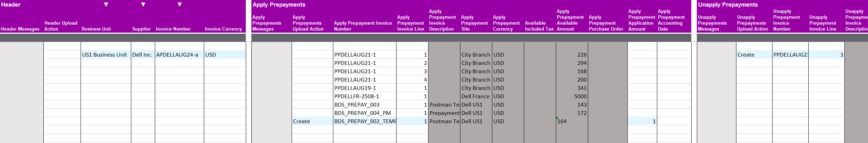The height and width of the screenshot is (143, 868).
Task: Select PPDELLAUG21 cell in Unapply Prepayments section
Action: click(790, 54)
